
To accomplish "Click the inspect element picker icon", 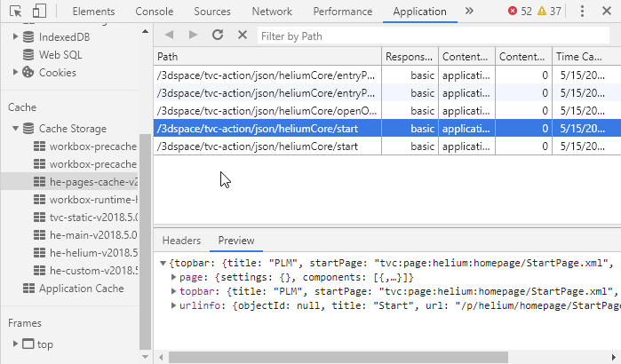I will [15, 12].
